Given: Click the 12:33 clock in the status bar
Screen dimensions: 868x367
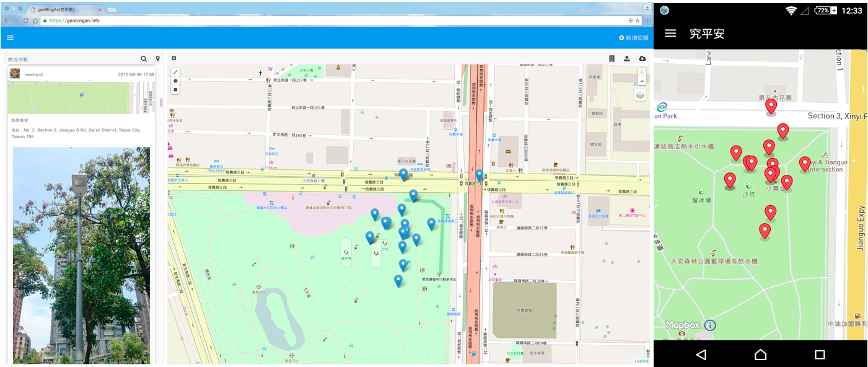Looking at the screenshot, I should pos(853,11).
